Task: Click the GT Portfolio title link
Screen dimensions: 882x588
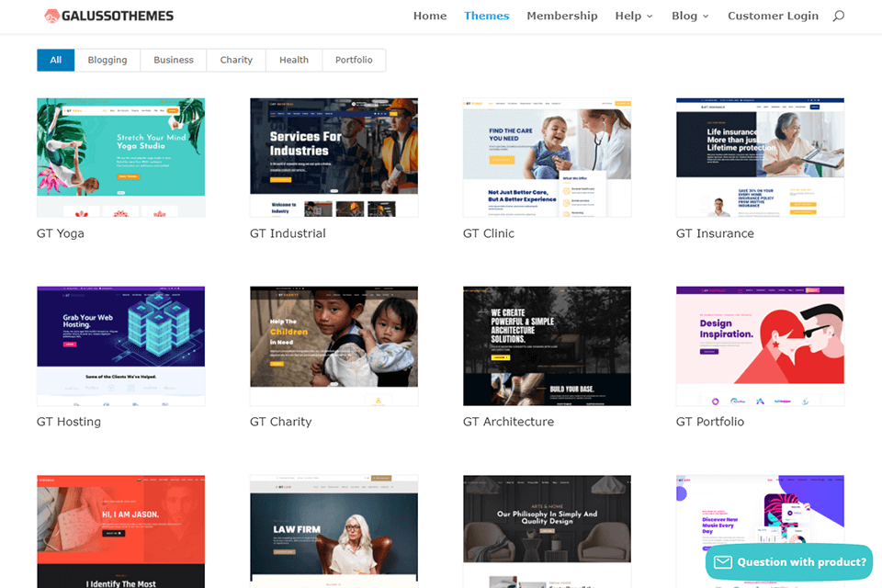Action: (710, 422)
